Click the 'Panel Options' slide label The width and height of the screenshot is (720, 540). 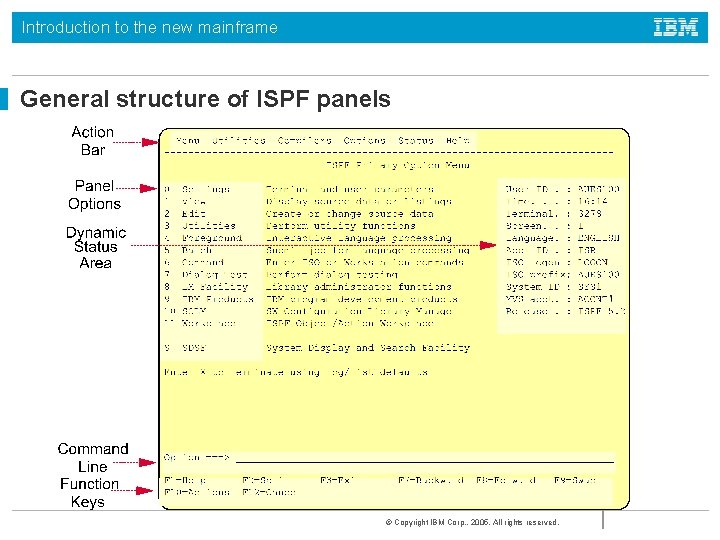coord(95,195)
